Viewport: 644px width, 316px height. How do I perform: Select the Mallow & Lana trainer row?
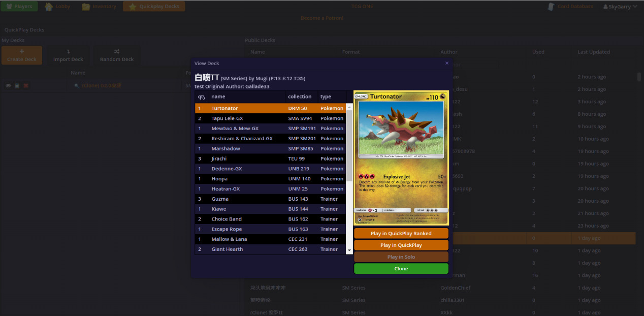270,239
